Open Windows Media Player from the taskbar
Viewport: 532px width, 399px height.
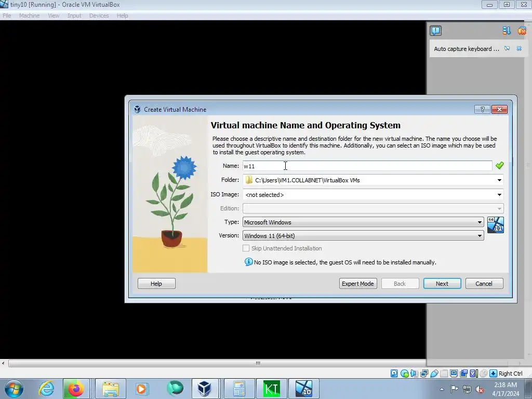[141, 389]
